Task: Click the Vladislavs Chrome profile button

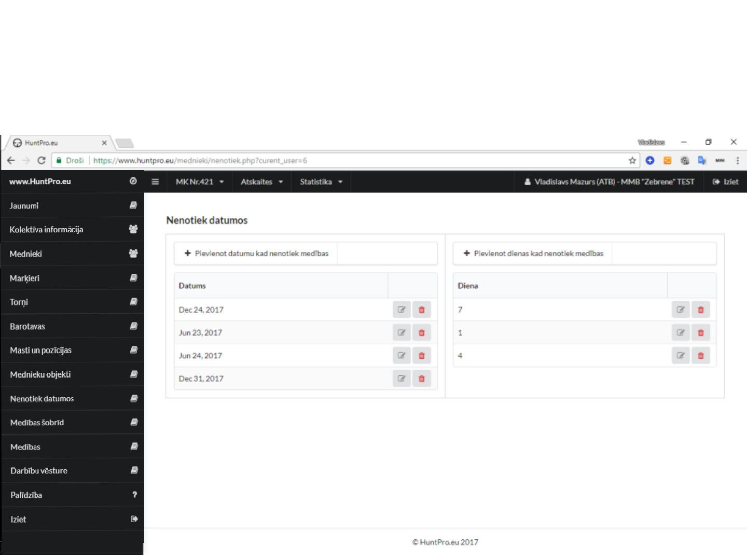Action: coord(651,142)
